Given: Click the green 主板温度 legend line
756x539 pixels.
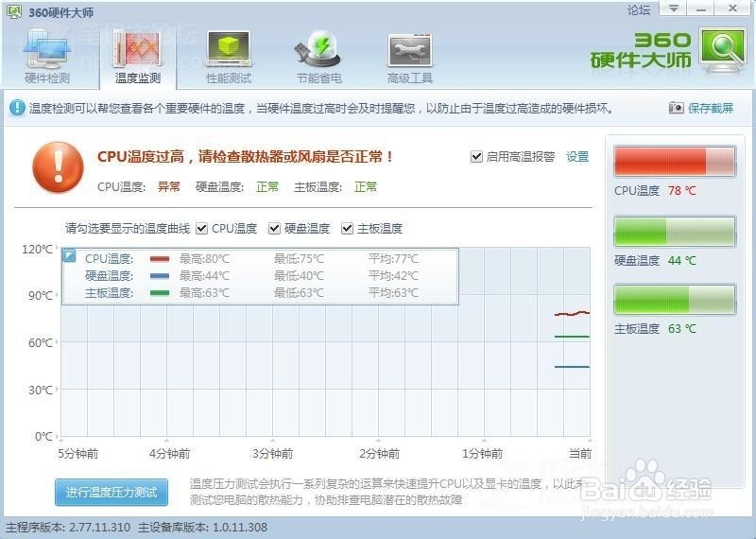Looking at the screenshot, I should 160,293.
